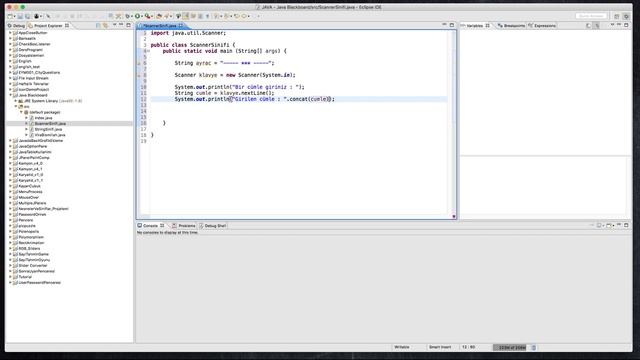Image resolution: width=640 pixels, height=360 pixels.
Task: Click the Run External Tools icon
Action: pyautogui.click(x=147, y=16)
